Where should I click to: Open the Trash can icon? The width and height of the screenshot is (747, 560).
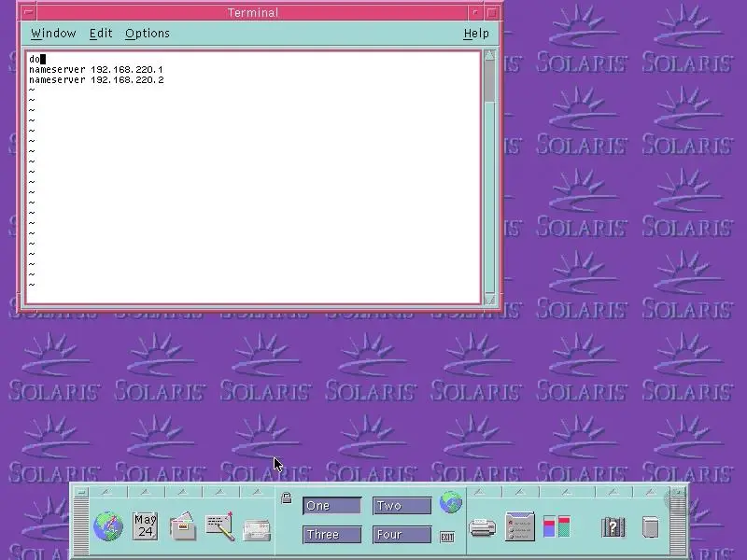coord(650,526)
